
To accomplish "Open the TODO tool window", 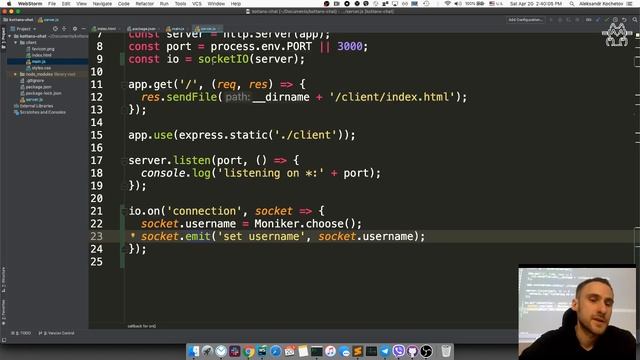I will click(21, 333).
